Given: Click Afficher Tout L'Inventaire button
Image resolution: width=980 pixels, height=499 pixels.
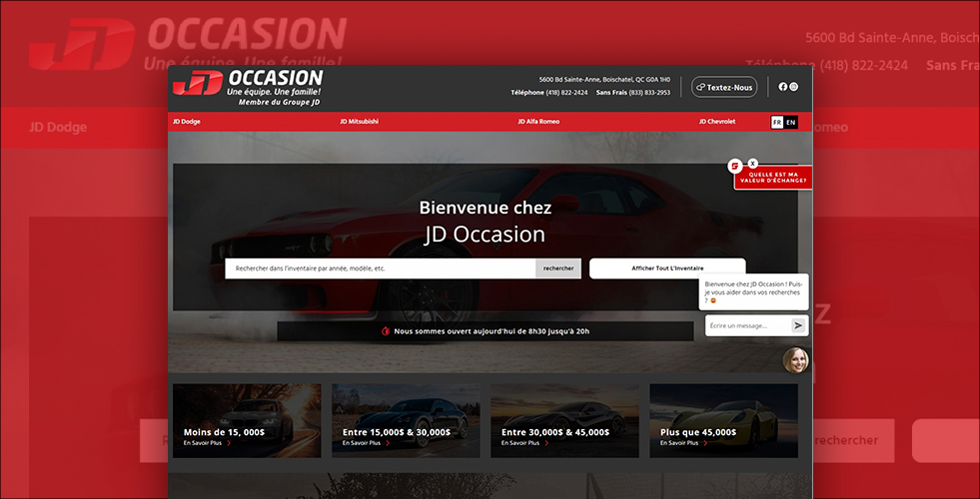Looking at the screenshot, I should (x=667, y=268).
